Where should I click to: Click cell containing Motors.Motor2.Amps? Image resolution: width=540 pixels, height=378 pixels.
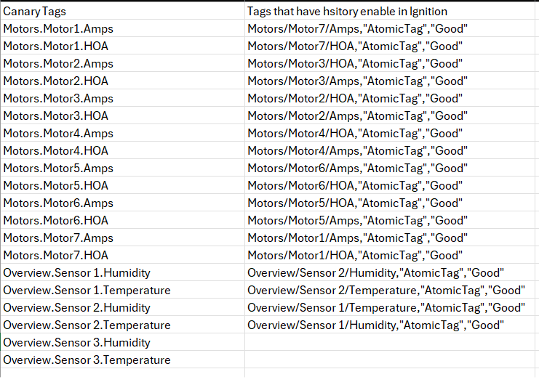123,63
